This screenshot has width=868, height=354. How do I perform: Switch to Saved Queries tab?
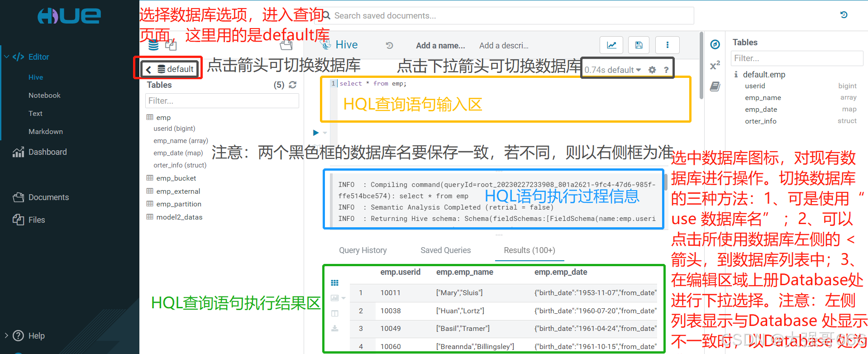tap(446, 250)
